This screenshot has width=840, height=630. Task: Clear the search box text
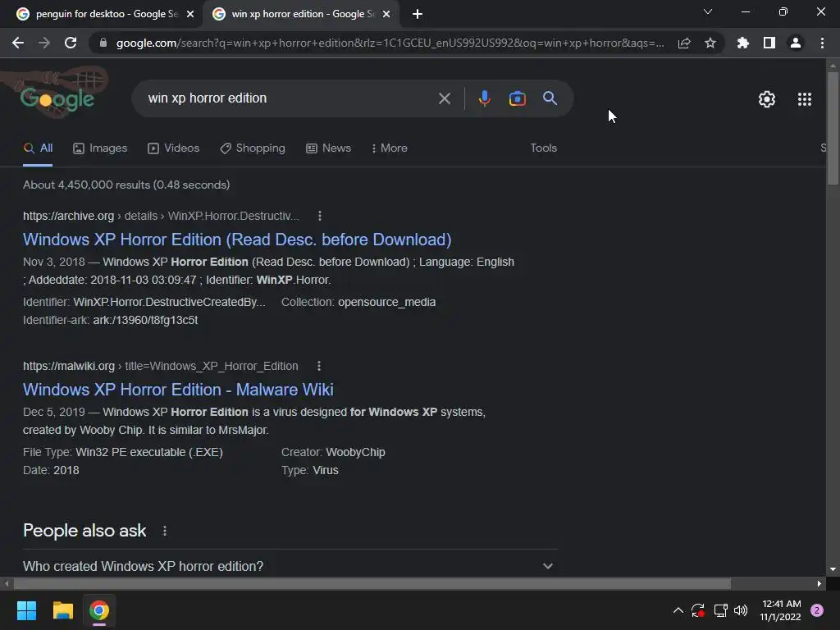[x=444, y=98]
